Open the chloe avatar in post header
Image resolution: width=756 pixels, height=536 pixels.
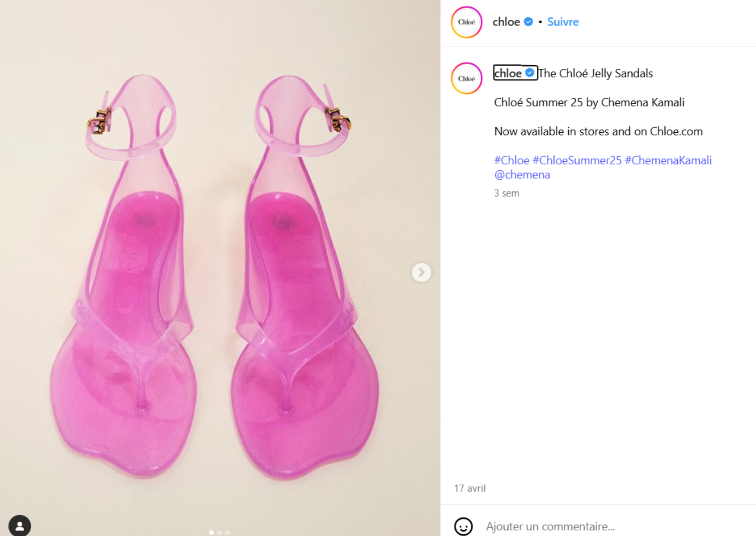466,22
